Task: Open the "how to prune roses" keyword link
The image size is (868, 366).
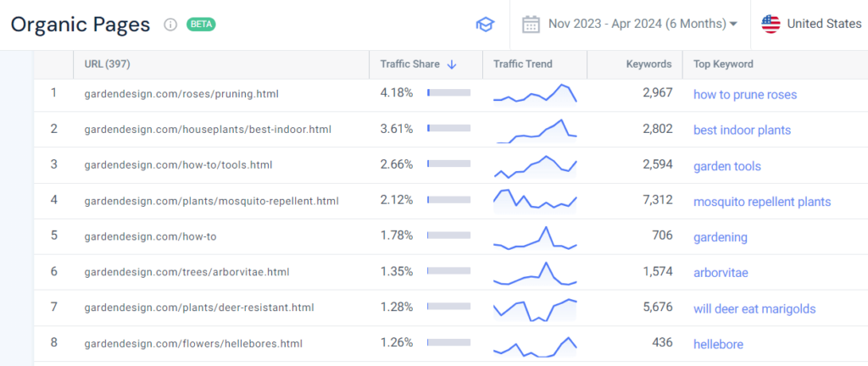Action: (744, 94)
